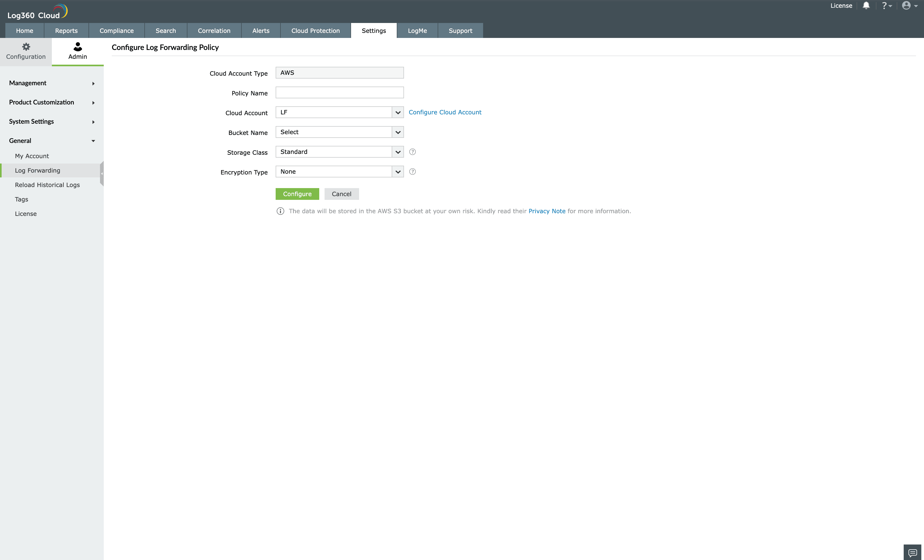Open the Encryption Type dropdown
This screenshot has height=560, width=924.
click(398, 172)
